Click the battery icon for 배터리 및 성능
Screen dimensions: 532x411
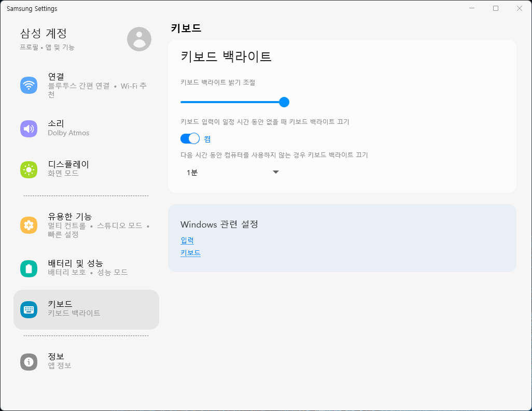pos(29,268)
